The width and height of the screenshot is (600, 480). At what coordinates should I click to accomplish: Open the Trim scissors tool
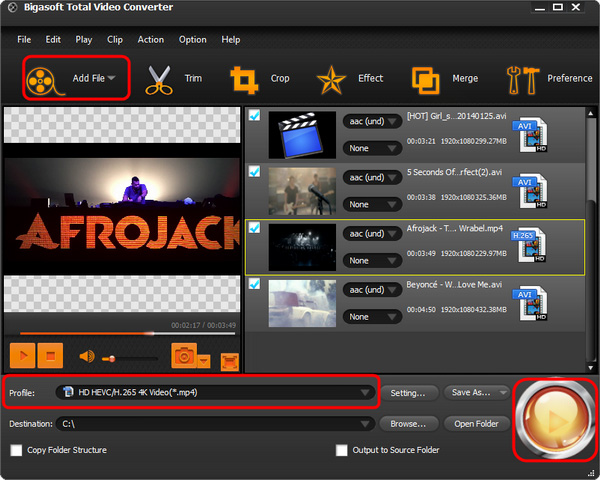[x=159, y=80]
